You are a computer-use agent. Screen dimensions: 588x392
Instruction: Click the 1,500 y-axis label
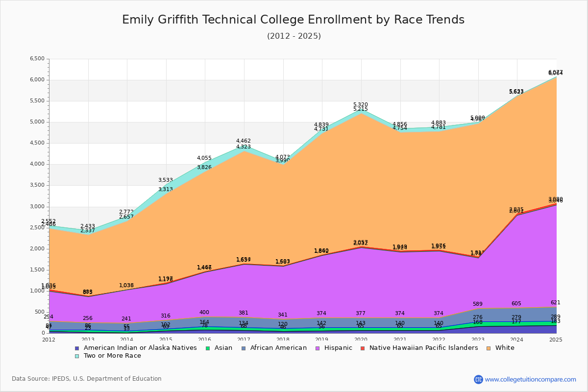pyautogui.click(x=37, y=269)
